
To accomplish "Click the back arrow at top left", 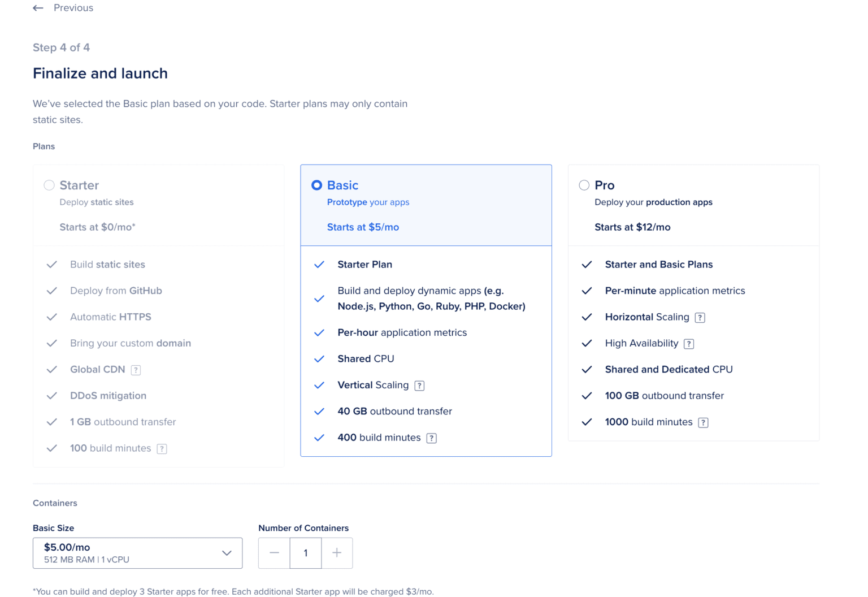I will coord(38,8).
